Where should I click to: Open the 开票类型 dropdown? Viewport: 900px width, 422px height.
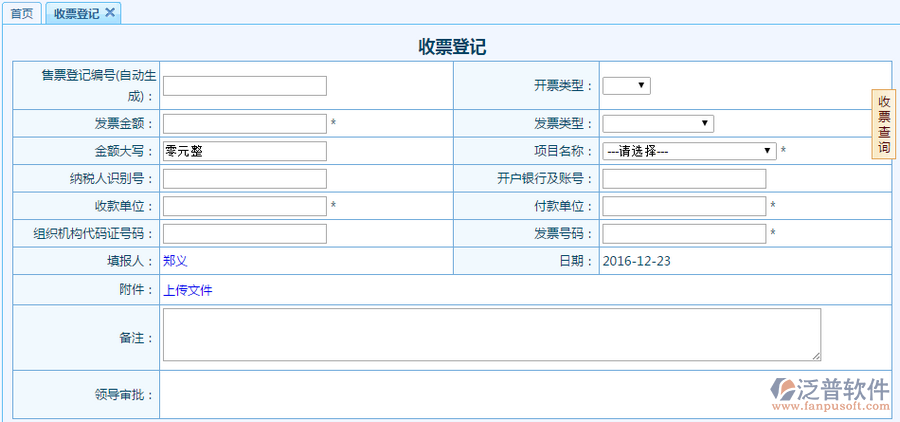point(626,86)
